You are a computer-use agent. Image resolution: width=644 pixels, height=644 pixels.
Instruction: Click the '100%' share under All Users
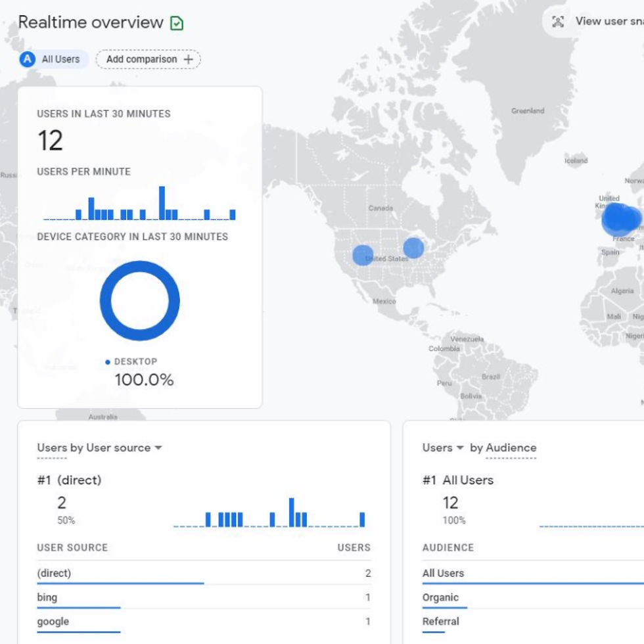454,520
